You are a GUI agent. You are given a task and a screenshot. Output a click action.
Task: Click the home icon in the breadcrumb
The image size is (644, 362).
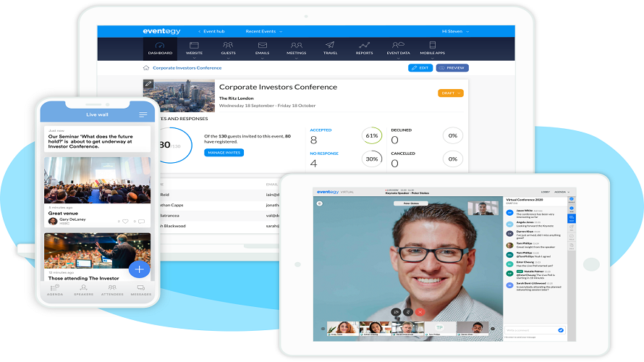pyautogui.click(x=145, y=68)
